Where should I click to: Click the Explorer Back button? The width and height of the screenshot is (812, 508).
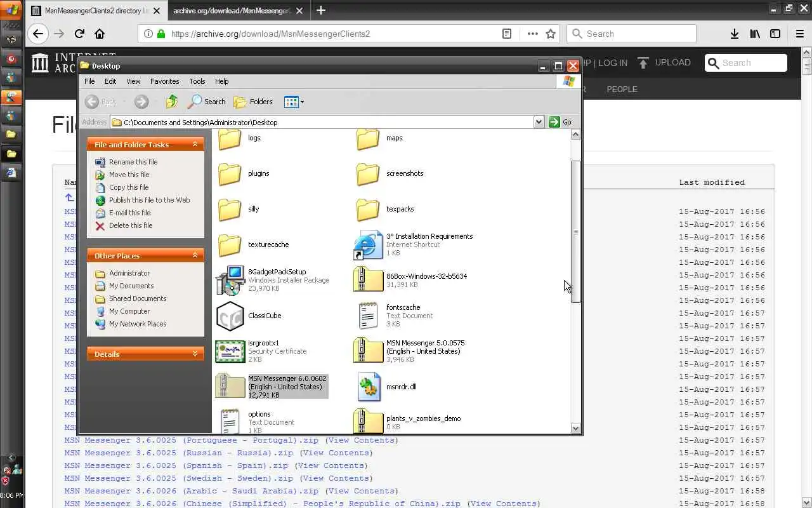tap(101, 102)
